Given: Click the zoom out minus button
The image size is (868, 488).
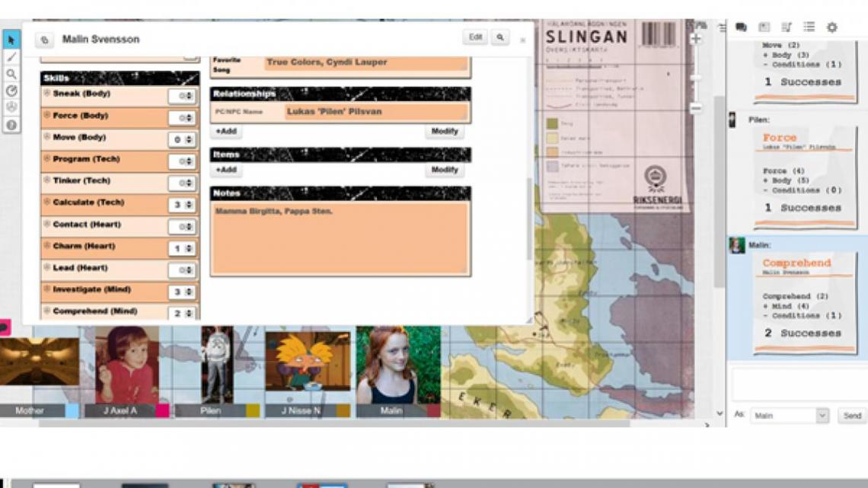Looking at the screenshot, I should click(695, 108).
